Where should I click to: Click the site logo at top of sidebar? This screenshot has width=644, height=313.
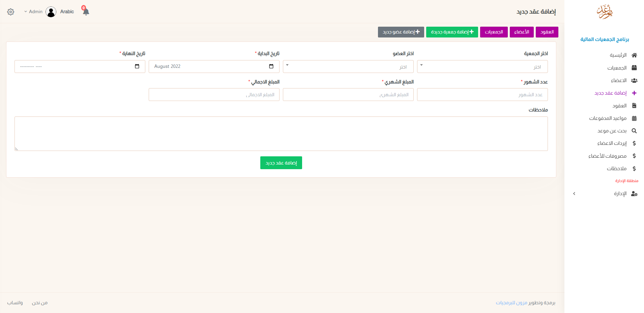pos(605,12)
